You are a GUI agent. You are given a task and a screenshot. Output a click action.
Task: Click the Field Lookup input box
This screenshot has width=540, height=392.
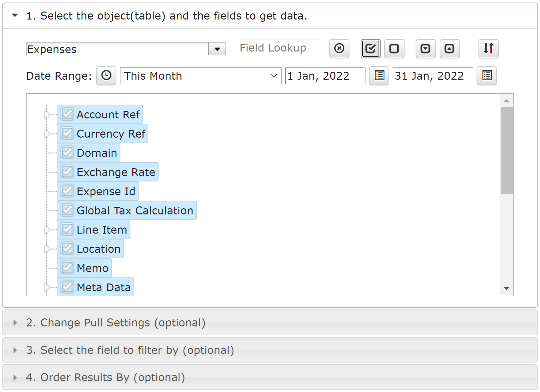click(x=278, y=48)
